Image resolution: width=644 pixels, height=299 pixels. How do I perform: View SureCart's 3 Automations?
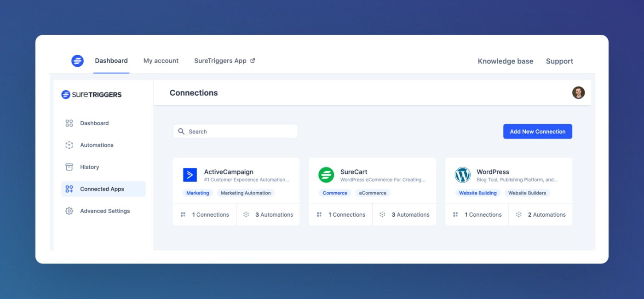tap(410, 215)
